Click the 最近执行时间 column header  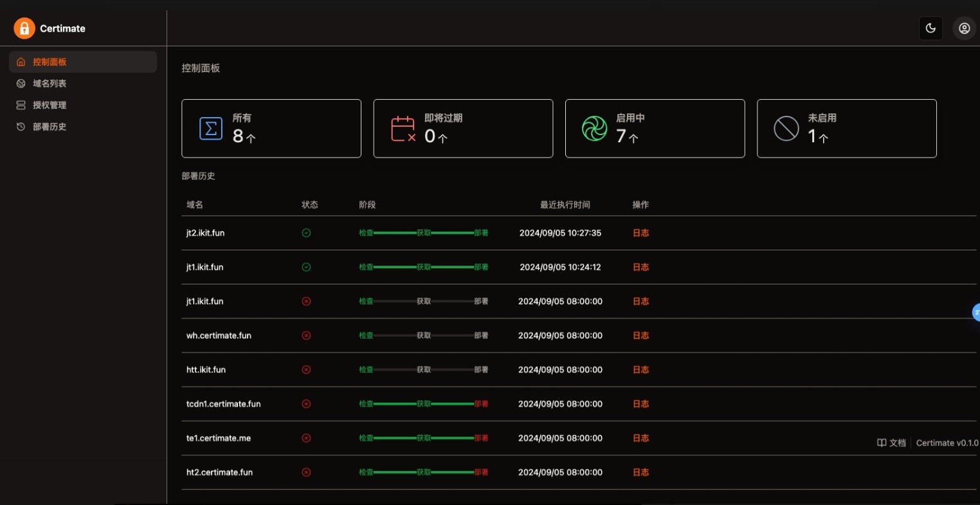click(565, 205)
